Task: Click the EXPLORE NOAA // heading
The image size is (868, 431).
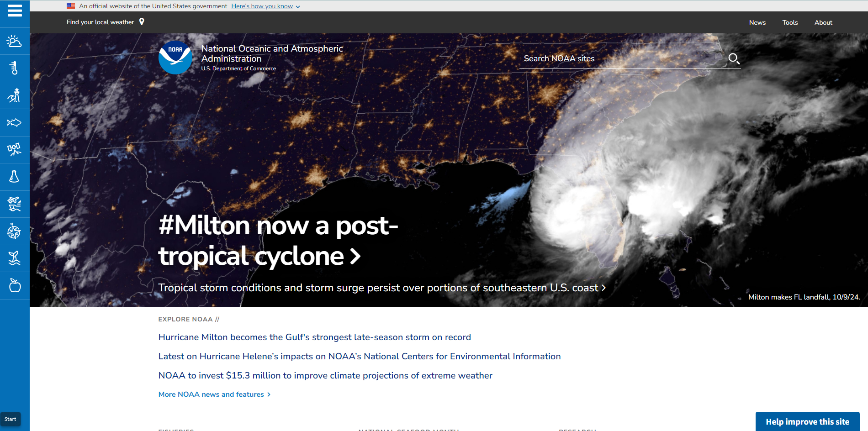Action: [x=189, y=319]
